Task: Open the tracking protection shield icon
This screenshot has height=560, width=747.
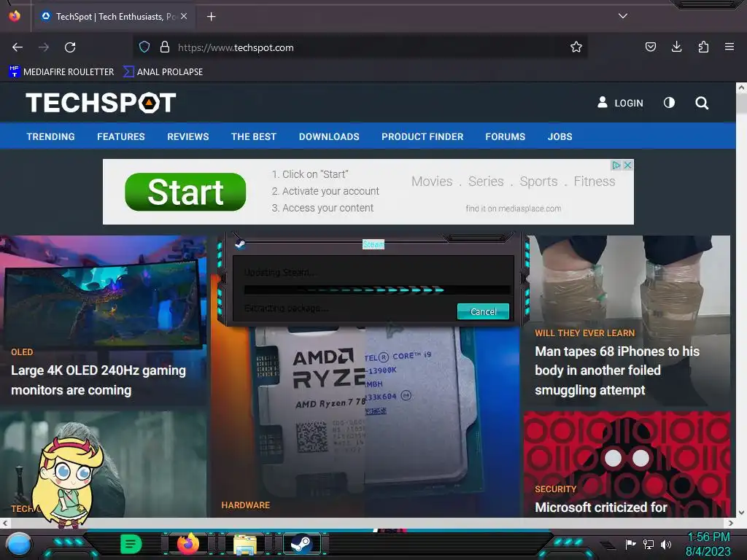Action: pos(144,47)
